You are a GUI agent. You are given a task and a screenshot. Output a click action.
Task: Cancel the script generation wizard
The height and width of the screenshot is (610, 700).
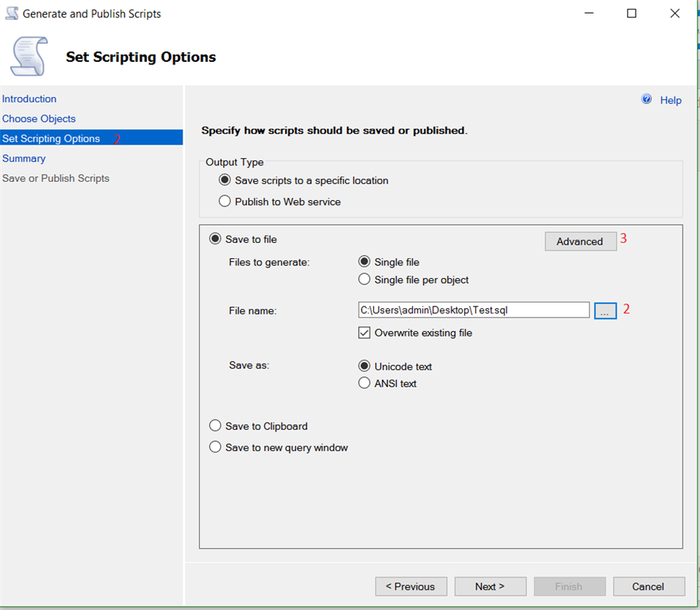point(648,587)
